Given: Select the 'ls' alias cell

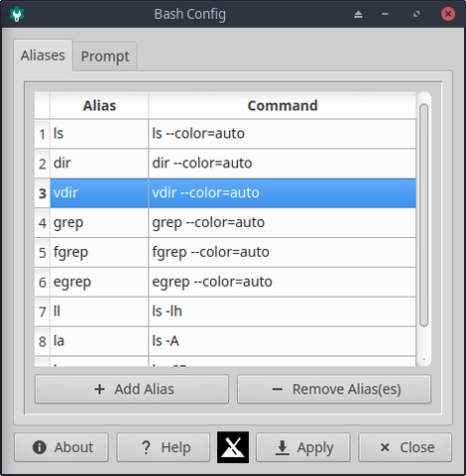Looking at the screenshot, I should pyautogui.click(x=99, y=134).
